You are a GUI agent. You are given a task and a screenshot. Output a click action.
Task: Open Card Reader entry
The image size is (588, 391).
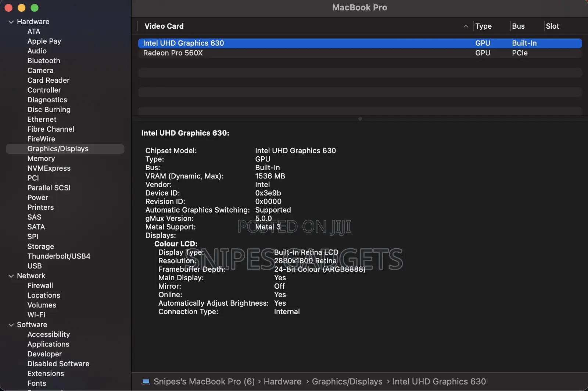point(49,80)
